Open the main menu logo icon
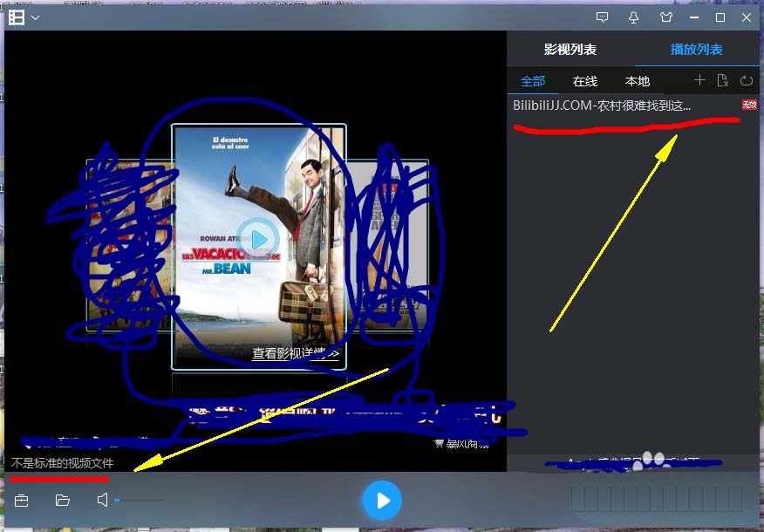This screenshot has height=532, width=764. click(x=17, y=17)
